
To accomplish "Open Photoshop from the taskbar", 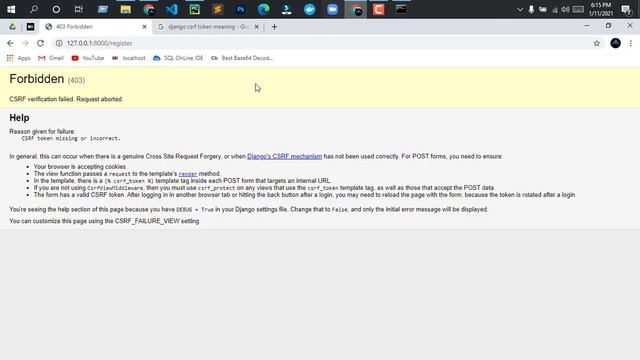I will click(x=241, y=9).
